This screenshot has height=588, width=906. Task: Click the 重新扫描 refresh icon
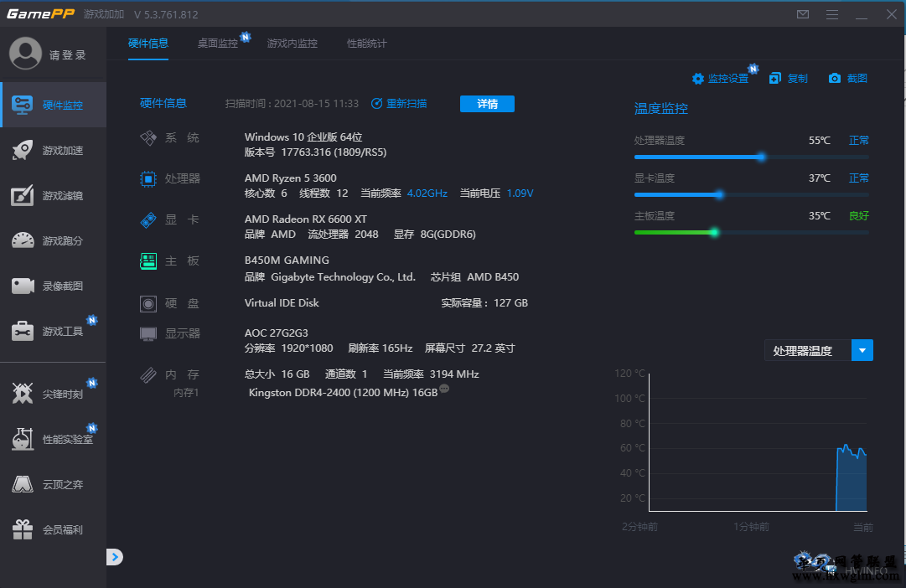point(376,103)
